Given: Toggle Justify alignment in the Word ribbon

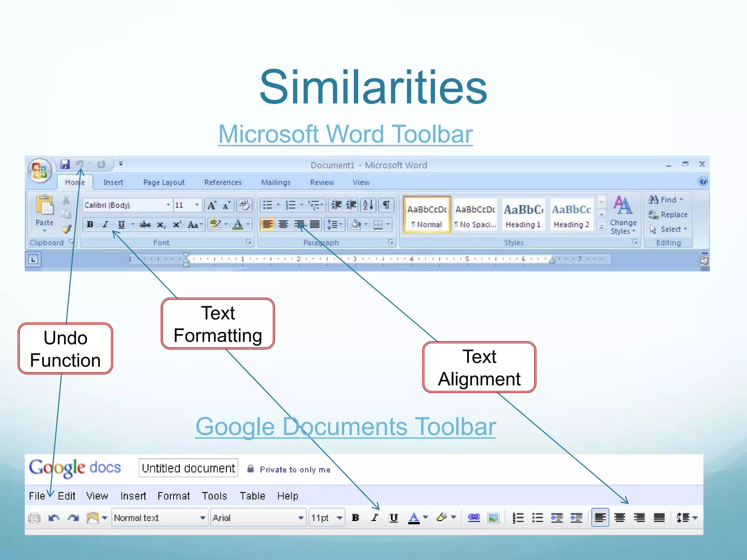Looking at the screenshot, I should (x=315, y=225).
